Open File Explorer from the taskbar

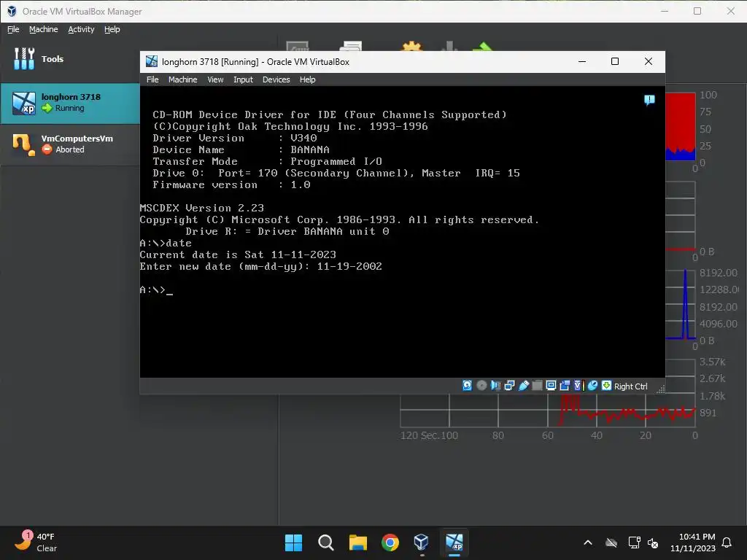(357, 542)
